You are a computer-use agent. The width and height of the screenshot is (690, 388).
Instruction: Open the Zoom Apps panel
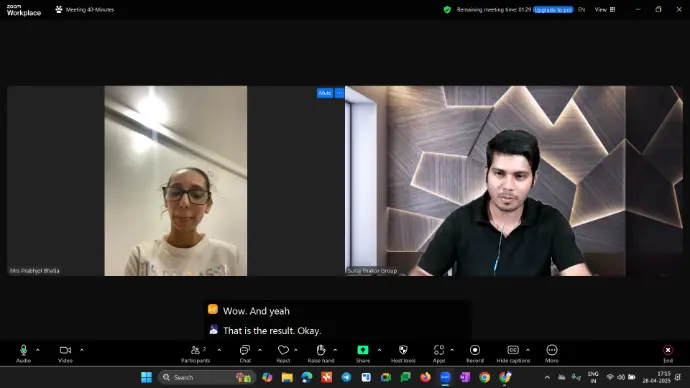pos(439,353)
